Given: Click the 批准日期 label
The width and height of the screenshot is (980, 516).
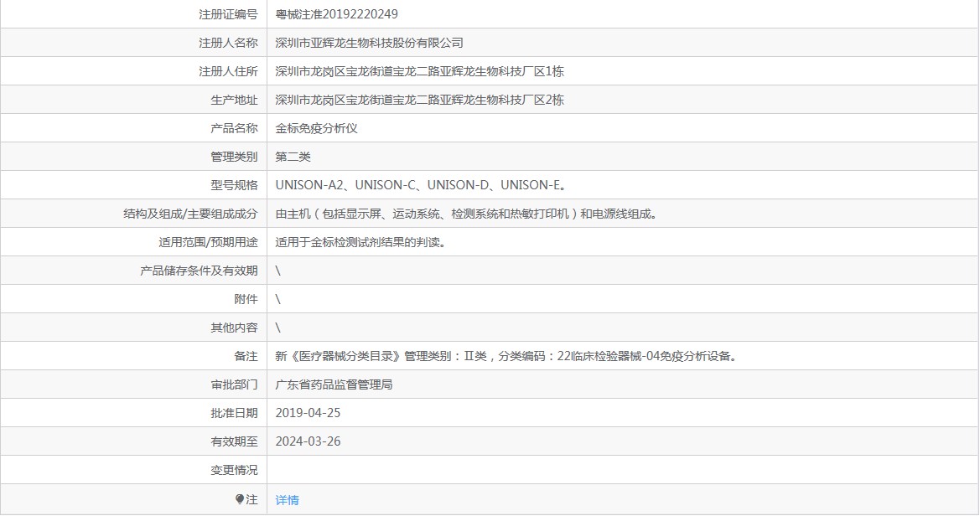Looking at the screenshot, I should pyautogui.click(x=234, y=413).
